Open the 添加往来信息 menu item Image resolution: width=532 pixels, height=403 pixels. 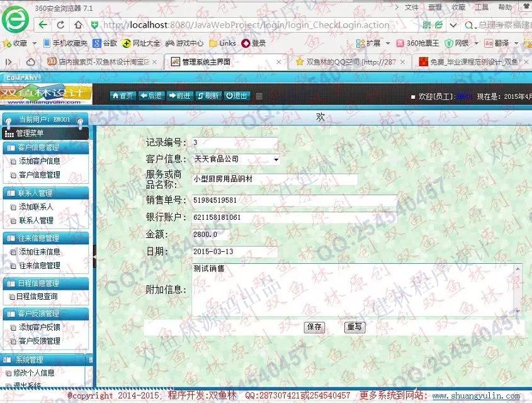(39, 252)
